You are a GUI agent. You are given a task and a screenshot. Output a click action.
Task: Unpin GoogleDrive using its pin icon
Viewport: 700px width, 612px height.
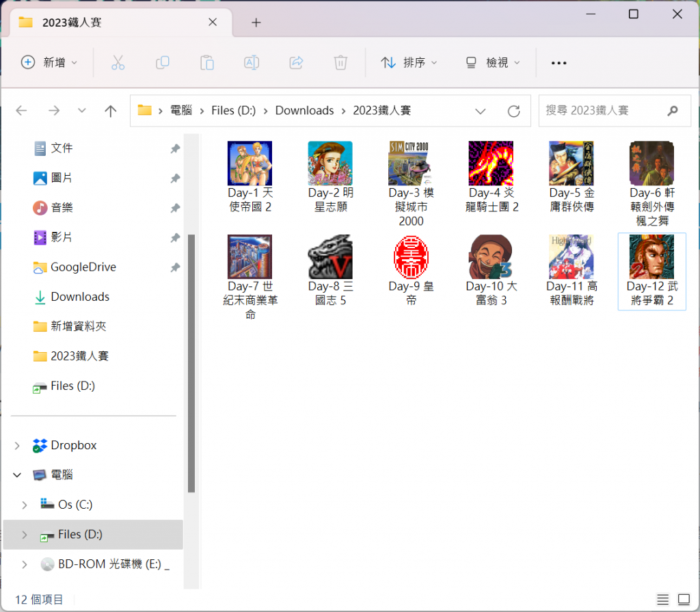point(175,267)
